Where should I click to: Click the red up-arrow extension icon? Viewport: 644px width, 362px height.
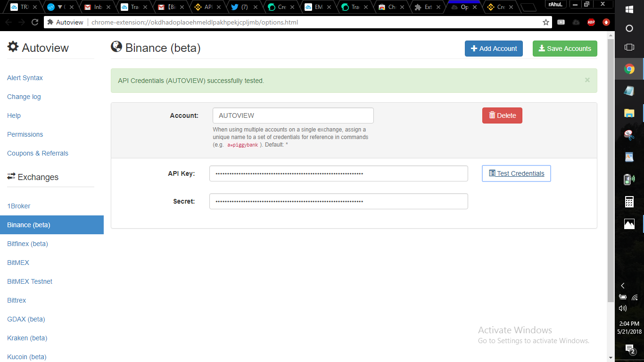pos(606,22)
